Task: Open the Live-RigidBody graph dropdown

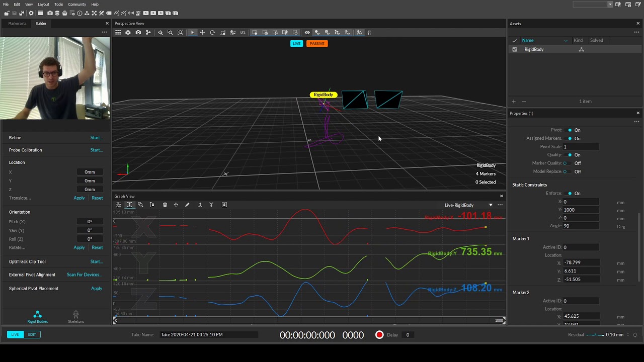Action: (x=491, y=205)
